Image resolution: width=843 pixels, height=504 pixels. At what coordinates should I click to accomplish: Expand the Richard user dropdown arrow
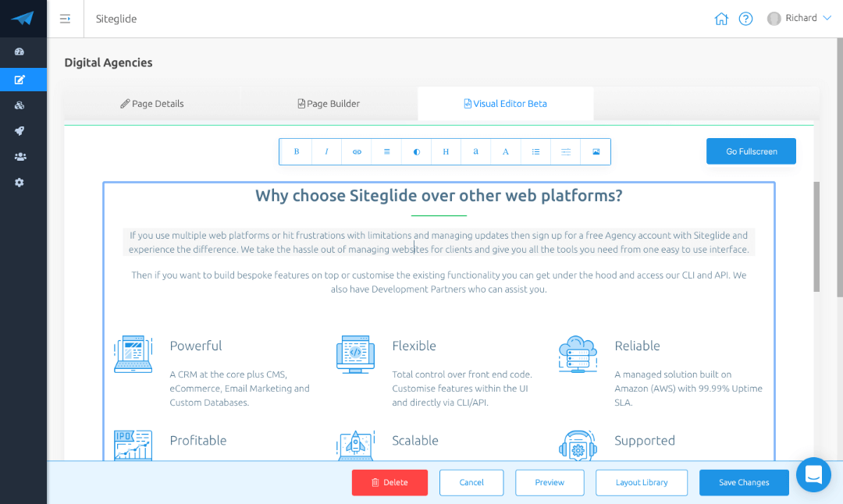pos(827,18)
